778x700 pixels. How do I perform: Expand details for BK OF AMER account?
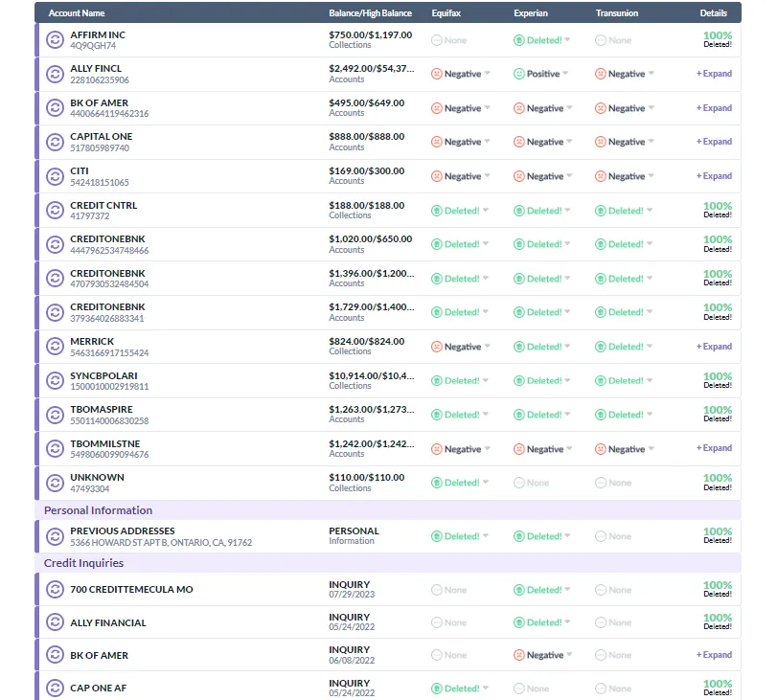coord(714,108)
